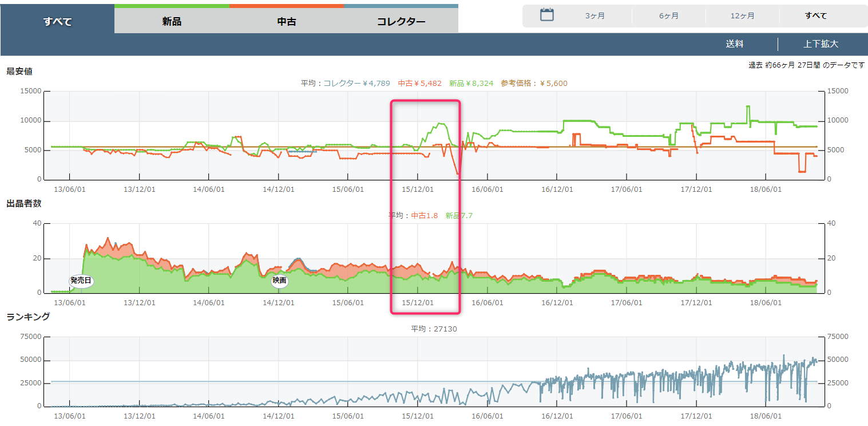Click the ランキング average 27130 label
Screen dimensions: 868x426
pyautogui.click(x=434, y=329)
